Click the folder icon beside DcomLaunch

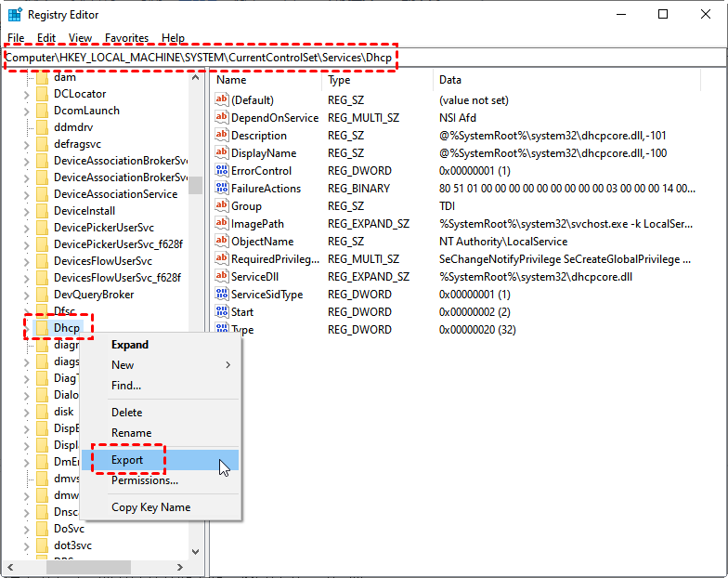point(42,111)
